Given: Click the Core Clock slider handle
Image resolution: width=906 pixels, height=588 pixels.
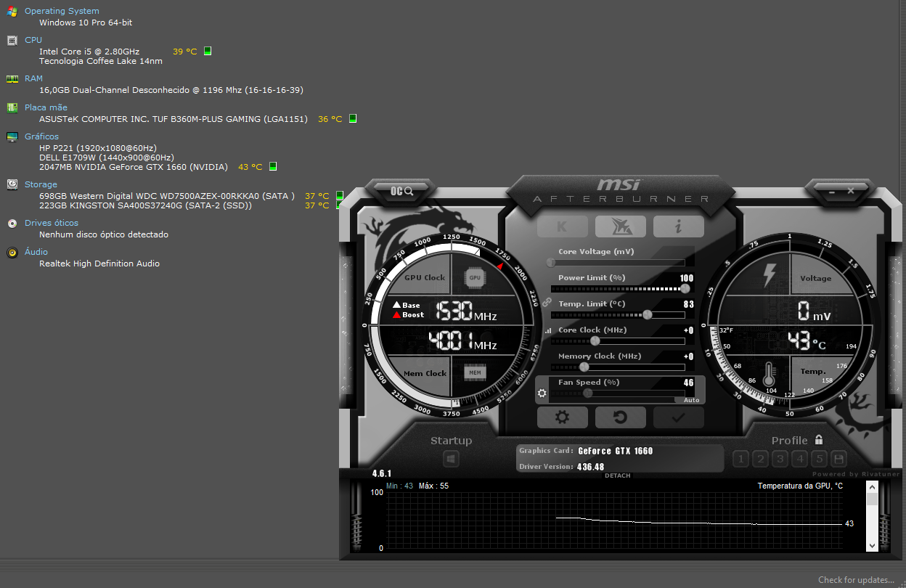Looking at the screenshot, I should click(x=595, y=340).
